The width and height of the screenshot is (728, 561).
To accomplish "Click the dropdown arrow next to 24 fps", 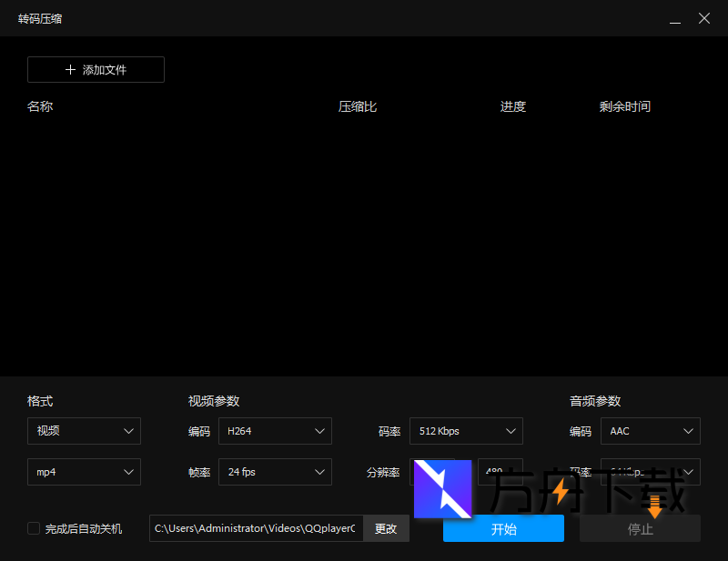I will tap(319, 472).
